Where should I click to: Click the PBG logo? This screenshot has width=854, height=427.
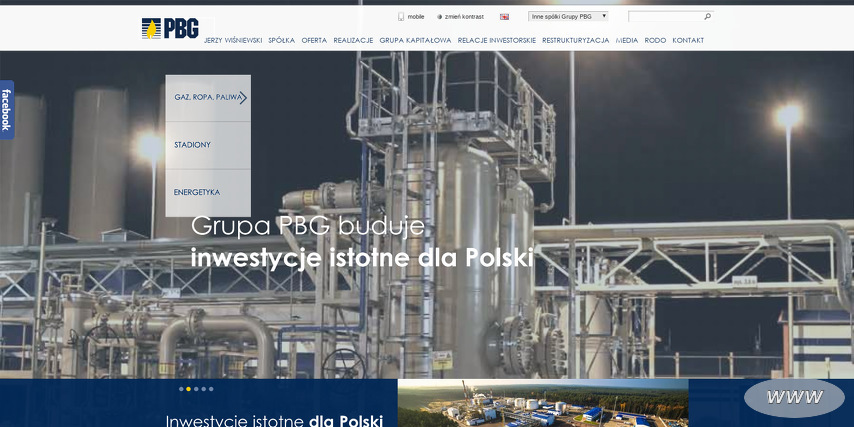(170, 28)
